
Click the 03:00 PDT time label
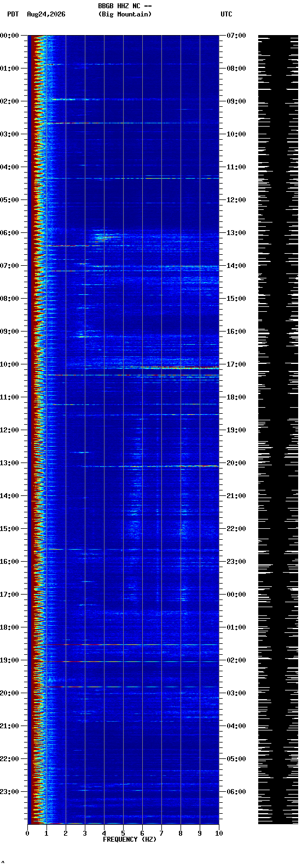click(x=9, y=134)
